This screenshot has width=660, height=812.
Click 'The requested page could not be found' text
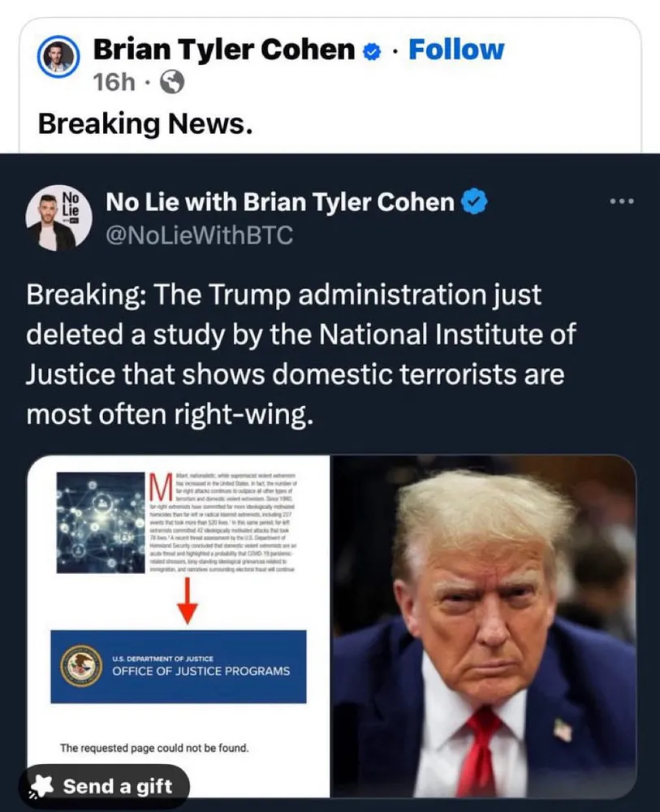click(x=154, y=748)
